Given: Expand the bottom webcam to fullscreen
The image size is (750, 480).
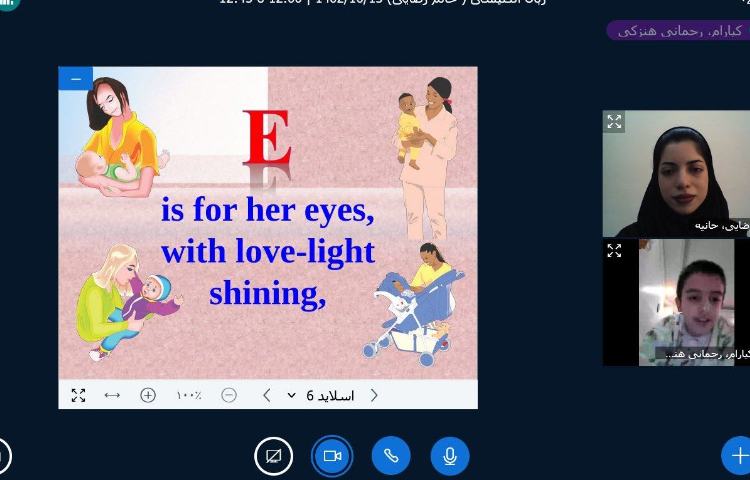Looking at the screenshot, I should [x=614, y=251].
